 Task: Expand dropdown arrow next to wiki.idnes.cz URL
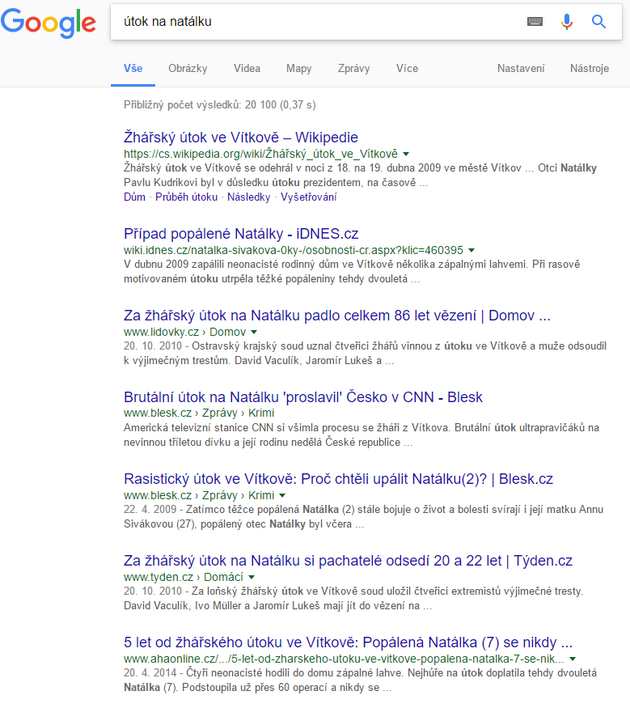click(x=471, y=250)
